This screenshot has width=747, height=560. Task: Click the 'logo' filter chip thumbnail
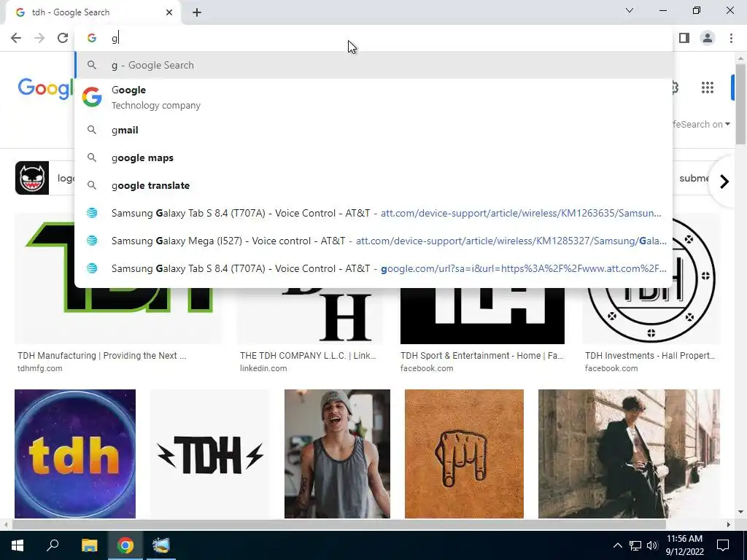pos(32,178)
